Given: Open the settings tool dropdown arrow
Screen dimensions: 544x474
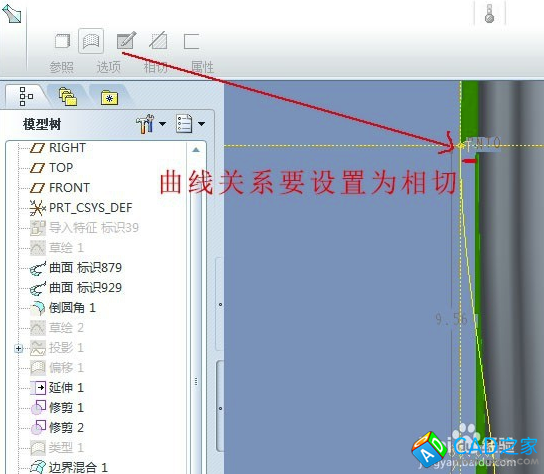Looking at the screenshot, I should [x=162, y=124].
